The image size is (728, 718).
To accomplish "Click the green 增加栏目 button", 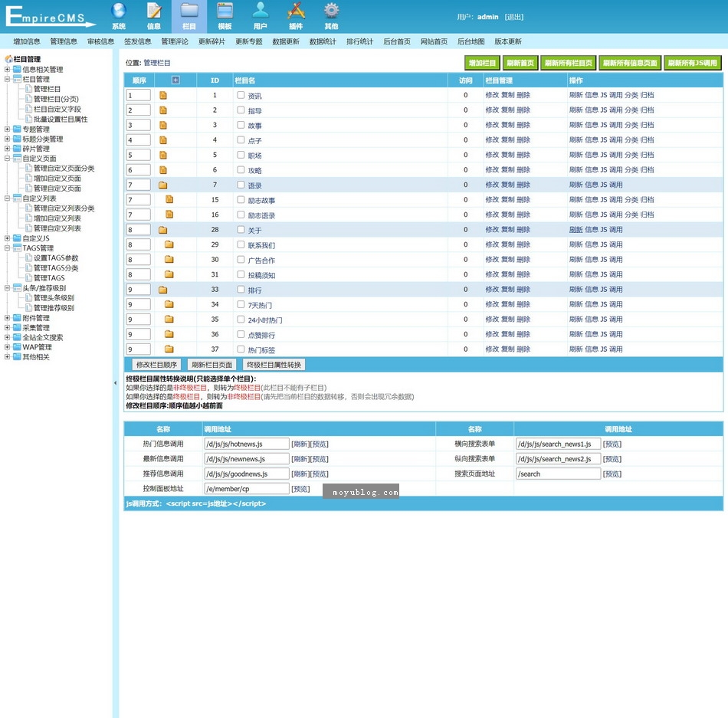I will 482,63.
